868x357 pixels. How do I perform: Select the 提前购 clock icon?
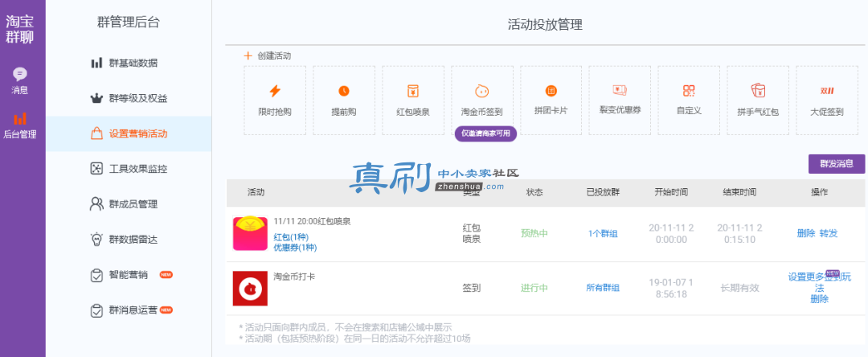pyautogui.click(x=344, y=91)
